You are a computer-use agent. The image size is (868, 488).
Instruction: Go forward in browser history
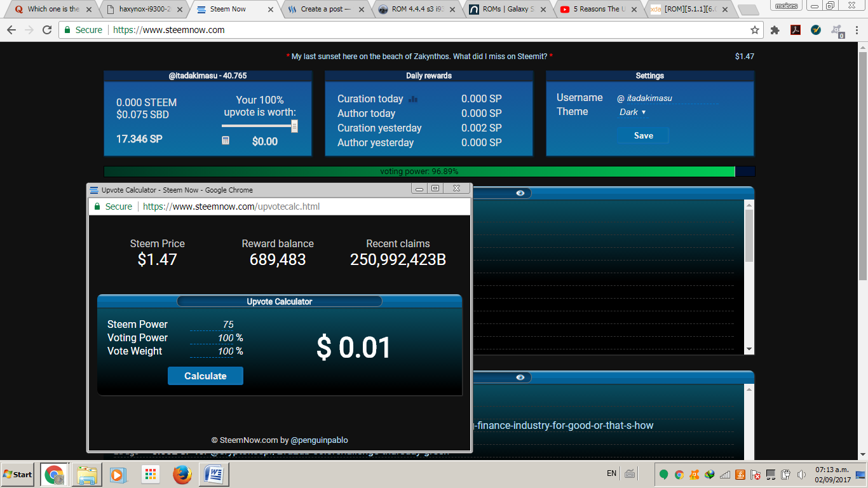point(29,30)
